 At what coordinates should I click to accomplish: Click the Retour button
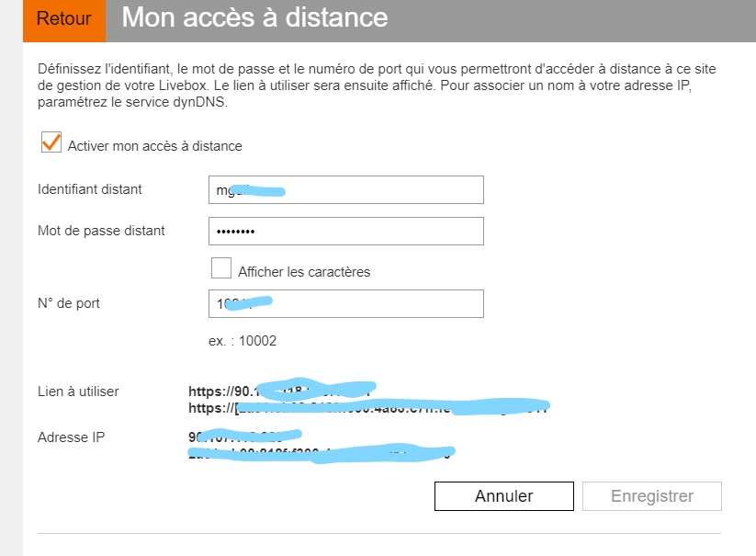(x=62, y=18)
